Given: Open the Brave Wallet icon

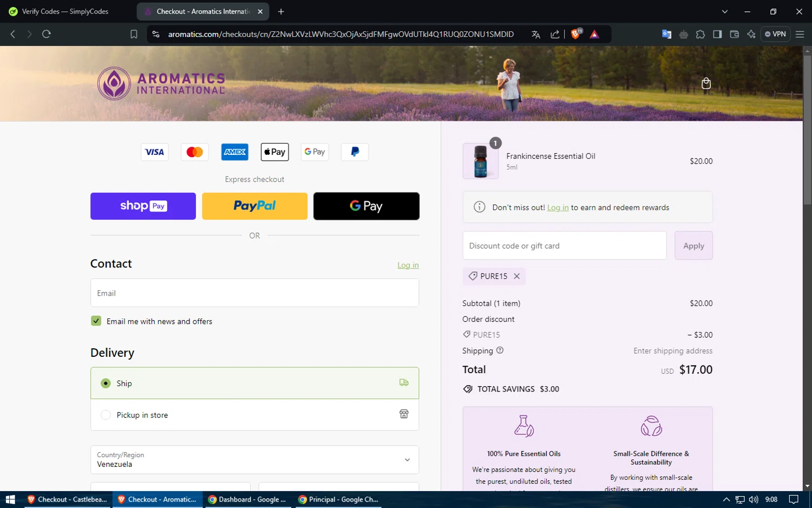Looking at the screenshot, I should (734, 34).
